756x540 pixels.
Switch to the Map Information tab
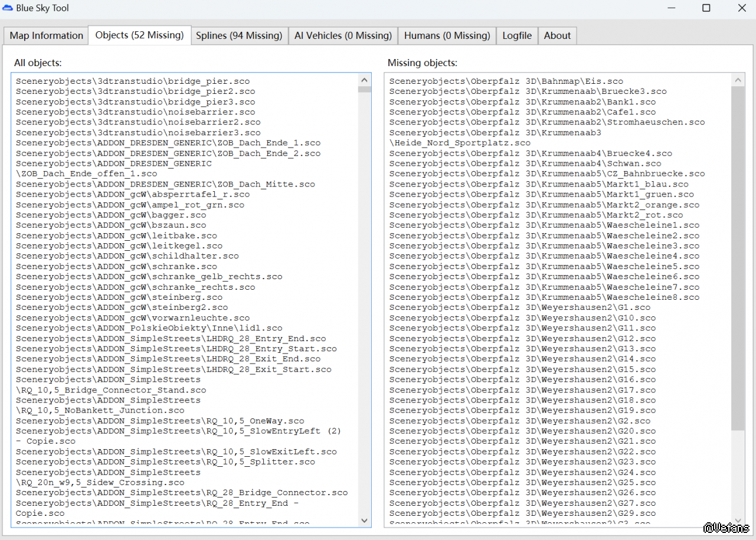click(46, 35)
